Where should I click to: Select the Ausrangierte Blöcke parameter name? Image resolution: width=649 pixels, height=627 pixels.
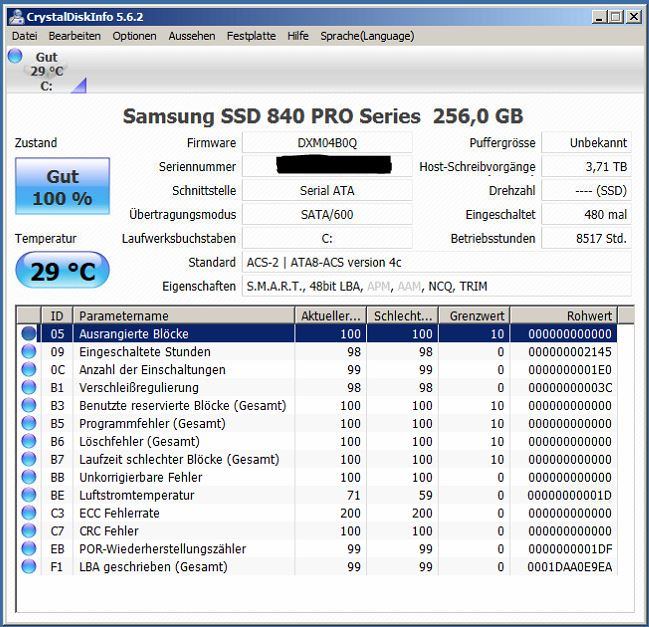click(x=134, y=334)
